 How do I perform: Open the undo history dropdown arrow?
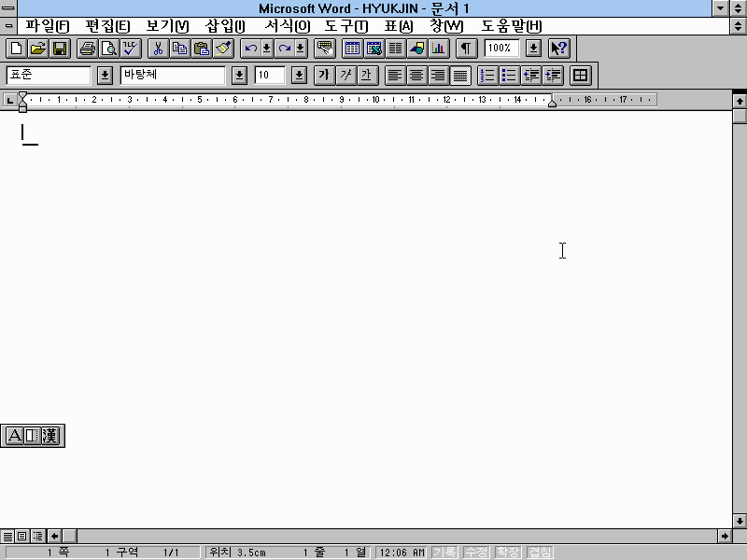point(267,49)
